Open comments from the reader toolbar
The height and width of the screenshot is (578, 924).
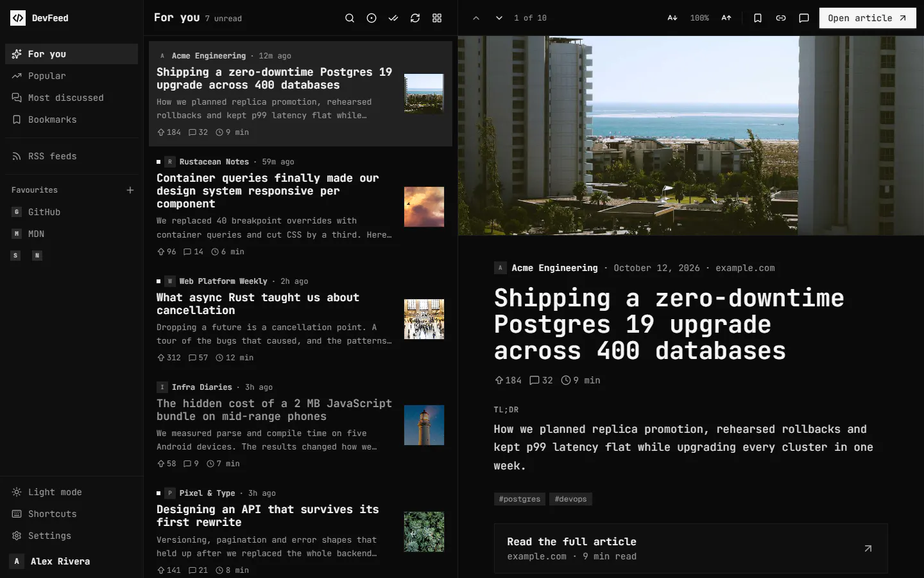pos(804,18)
